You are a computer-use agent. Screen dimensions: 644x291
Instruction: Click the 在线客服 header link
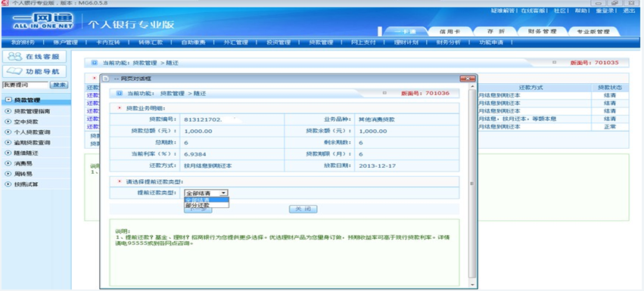click(532, 11)
